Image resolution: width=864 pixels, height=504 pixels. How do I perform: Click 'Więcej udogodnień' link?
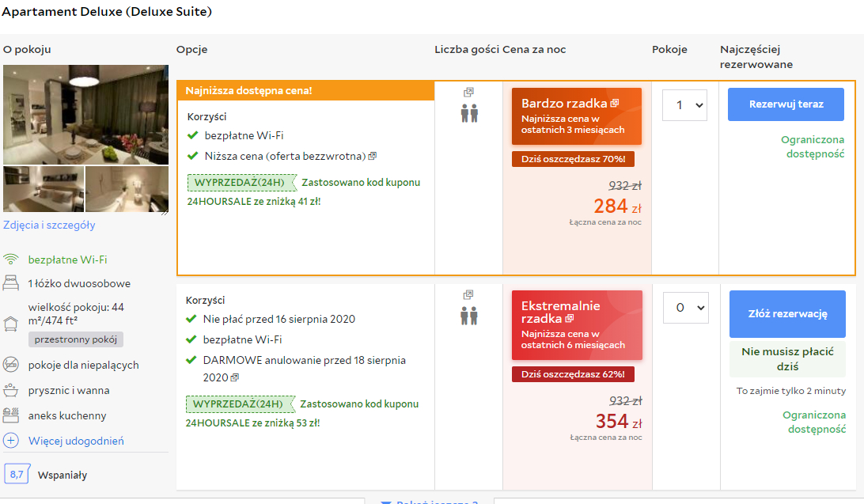pyautogui.click(x=76, y=441)
